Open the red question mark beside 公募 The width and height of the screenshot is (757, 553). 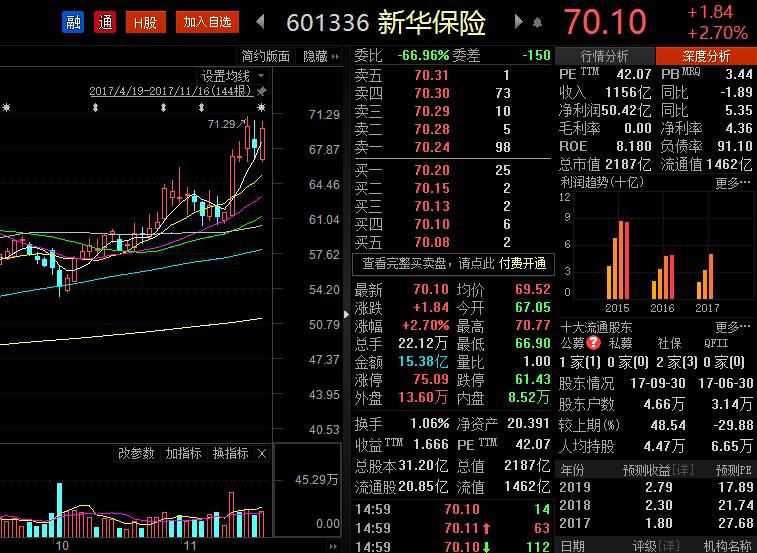click(x=593, y=343)
